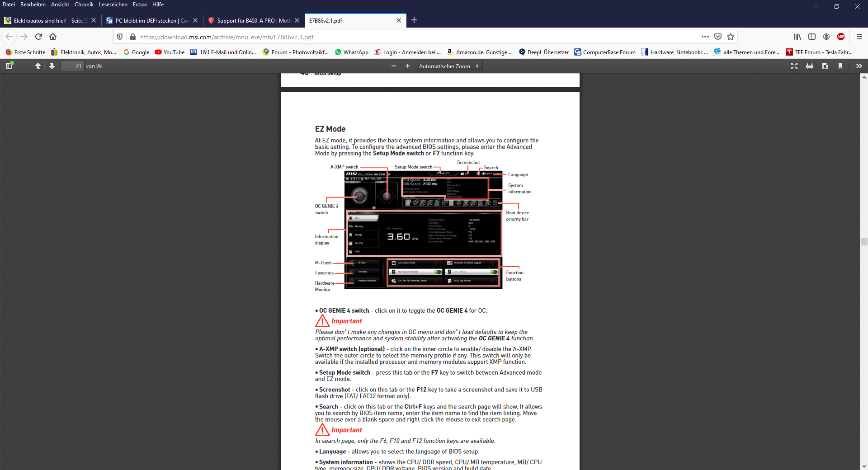Open PDF current view bookmark icon

pos(840,66)
